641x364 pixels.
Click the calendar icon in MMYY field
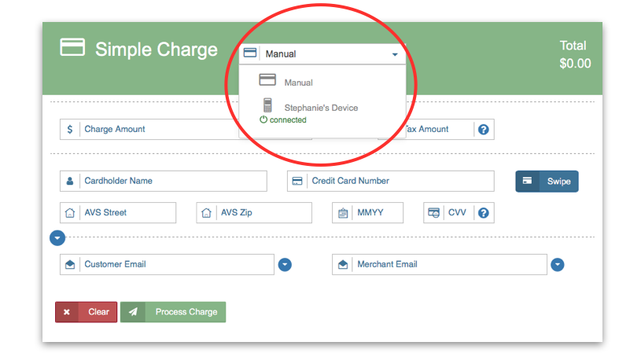point(343,213)
